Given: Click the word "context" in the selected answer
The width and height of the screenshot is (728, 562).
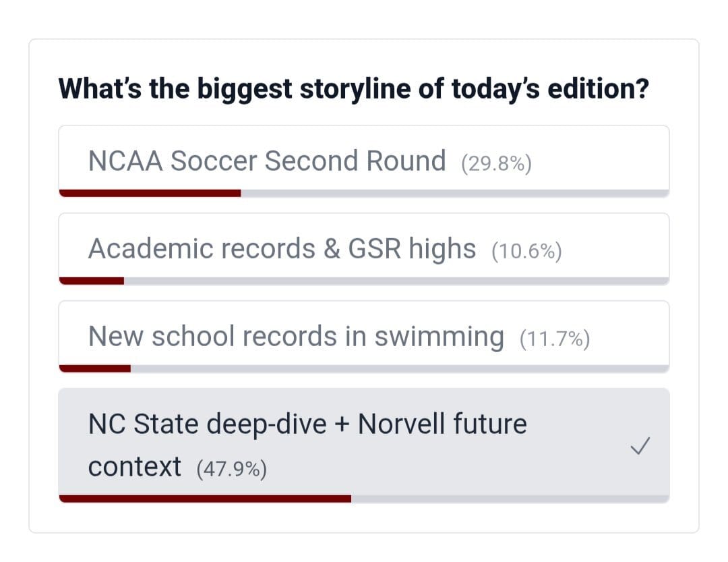Looking at the screenshot, I should coord(134,467).
